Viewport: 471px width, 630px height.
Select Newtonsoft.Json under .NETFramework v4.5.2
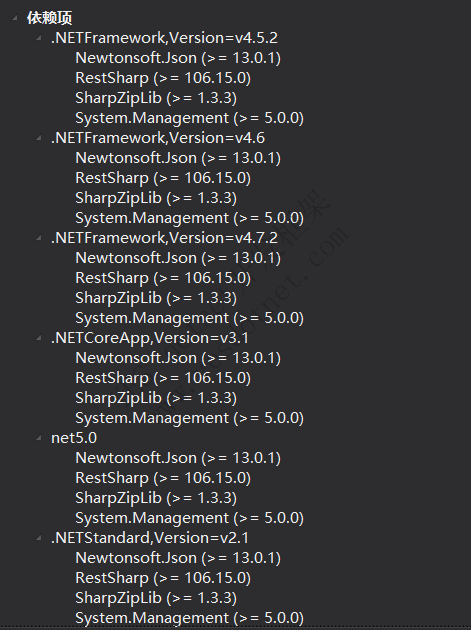[178, 58]
